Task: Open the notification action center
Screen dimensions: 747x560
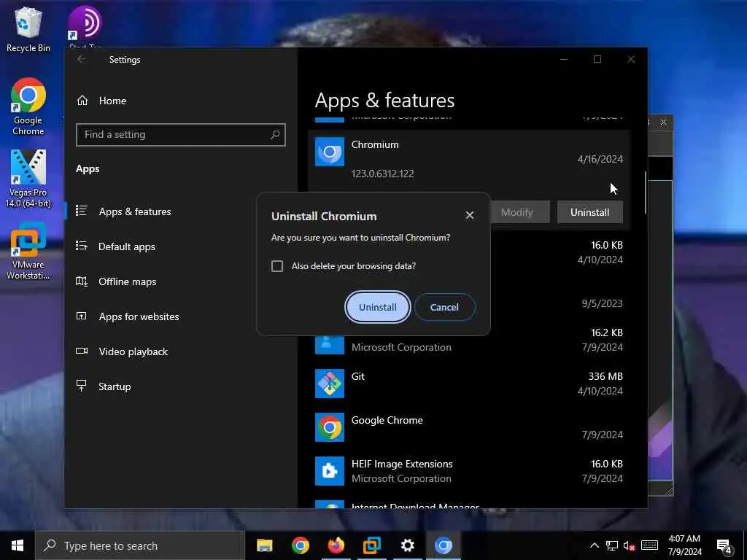Action: pos(724,545)
